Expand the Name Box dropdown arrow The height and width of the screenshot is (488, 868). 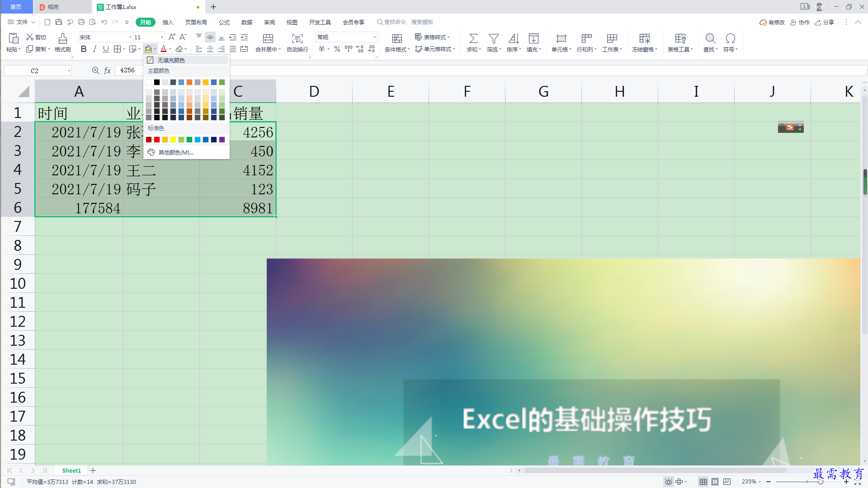[x=69, y=70]
